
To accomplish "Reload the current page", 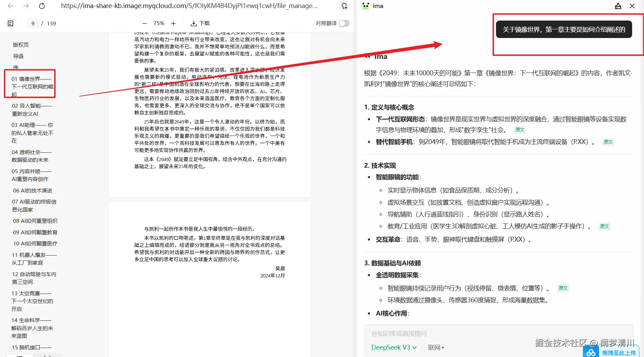I will pyautogui.click(x=42, y=6).
